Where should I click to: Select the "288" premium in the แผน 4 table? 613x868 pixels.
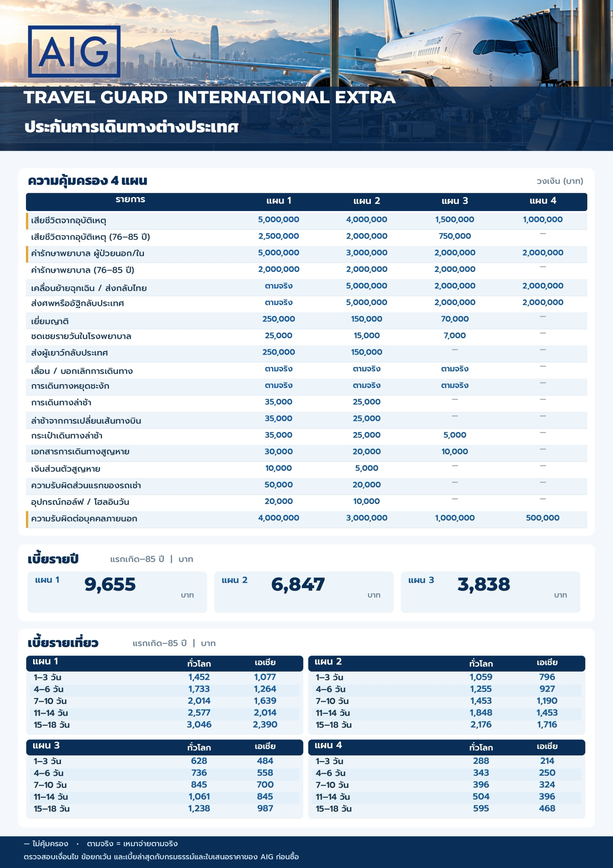(x=481, y=761)
